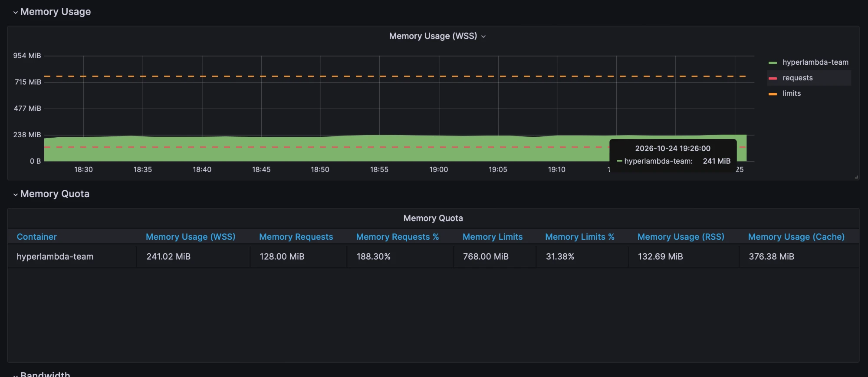Click the 19:00 time axis label

439,169
